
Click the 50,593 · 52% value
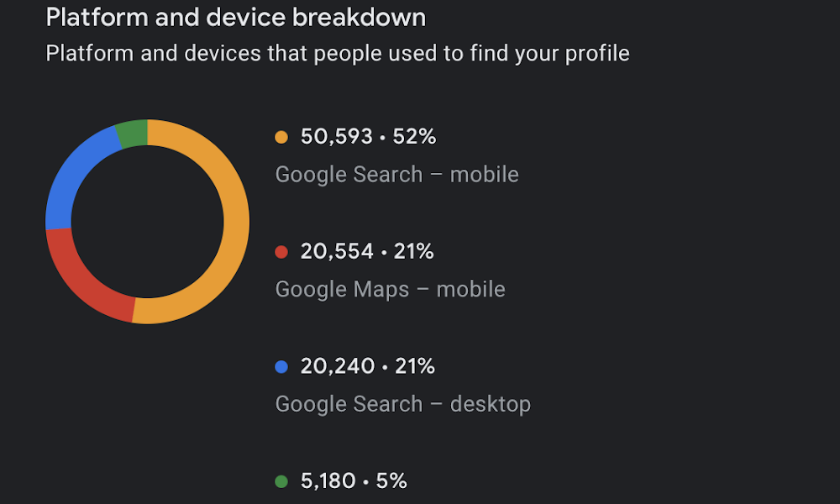(368, 137)
